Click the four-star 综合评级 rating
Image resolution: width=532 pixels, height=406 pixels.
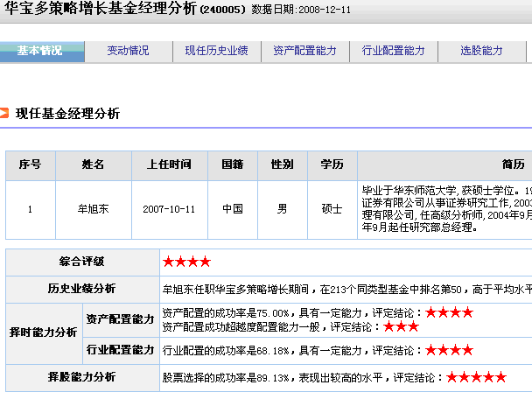[x=185, y=262]
